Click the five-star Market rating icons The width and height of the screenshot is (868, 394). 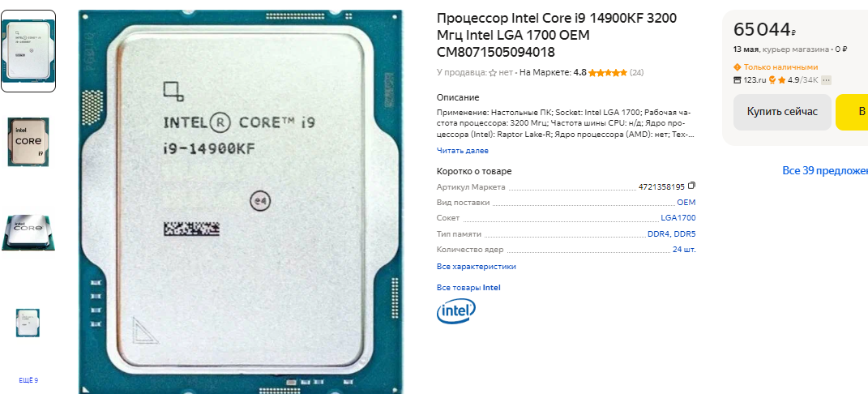pyautogui.click(x=608, y=72)
